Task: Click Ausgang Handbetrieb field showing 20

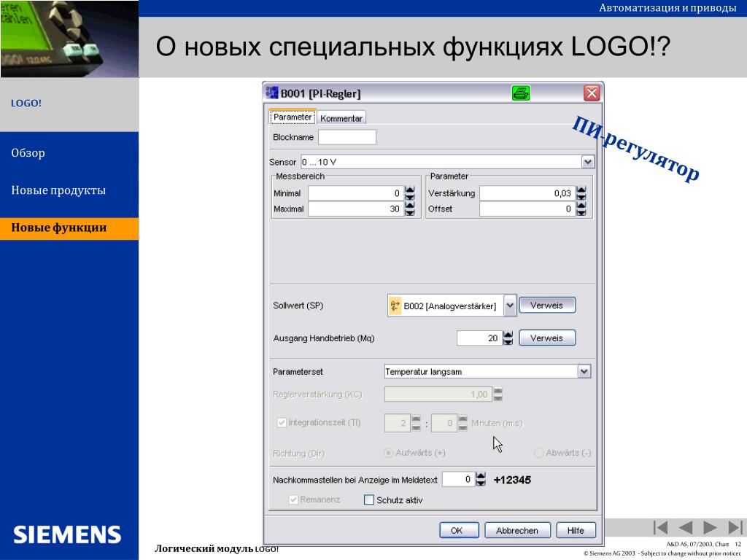Action: pyautogui.click(x=479, y=338)
